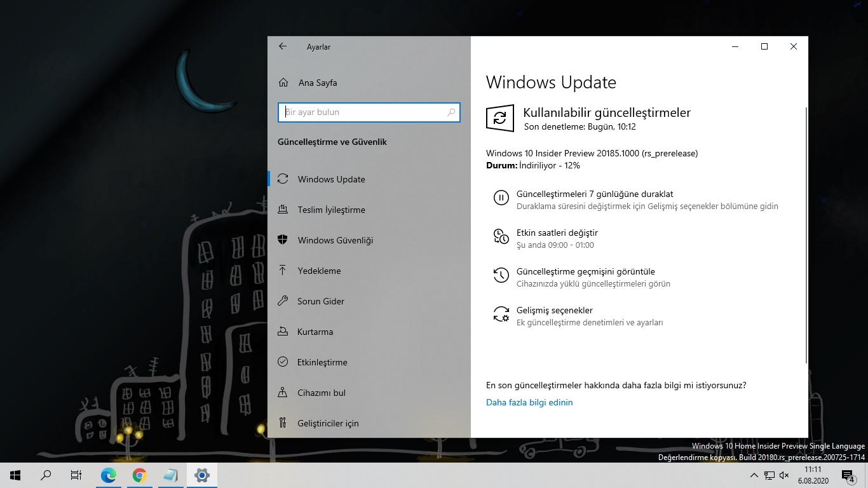Screen dimensions: 868x488
Task: Click the Teslim İyileştirme sidebar icon
Action: pos(283,210)
